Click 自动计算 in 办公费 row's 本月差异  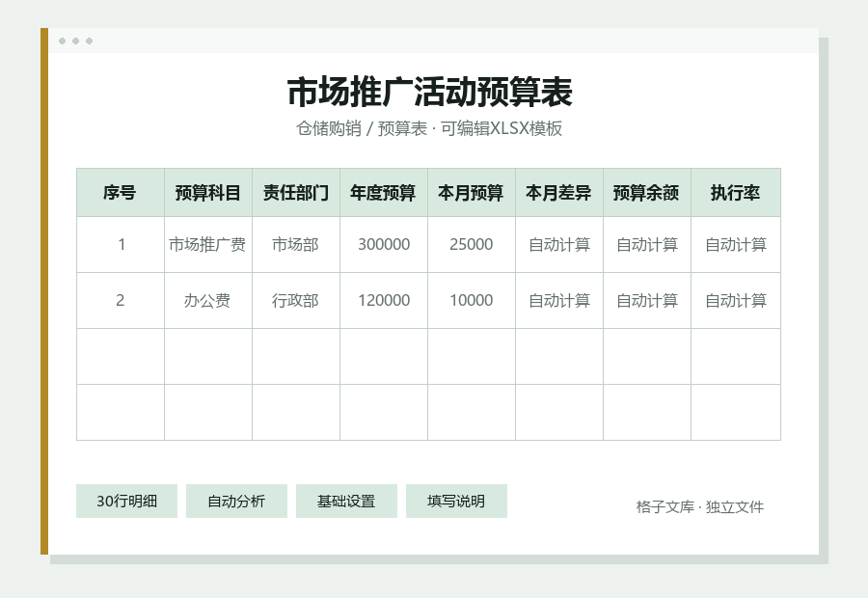tap(559, 301)
